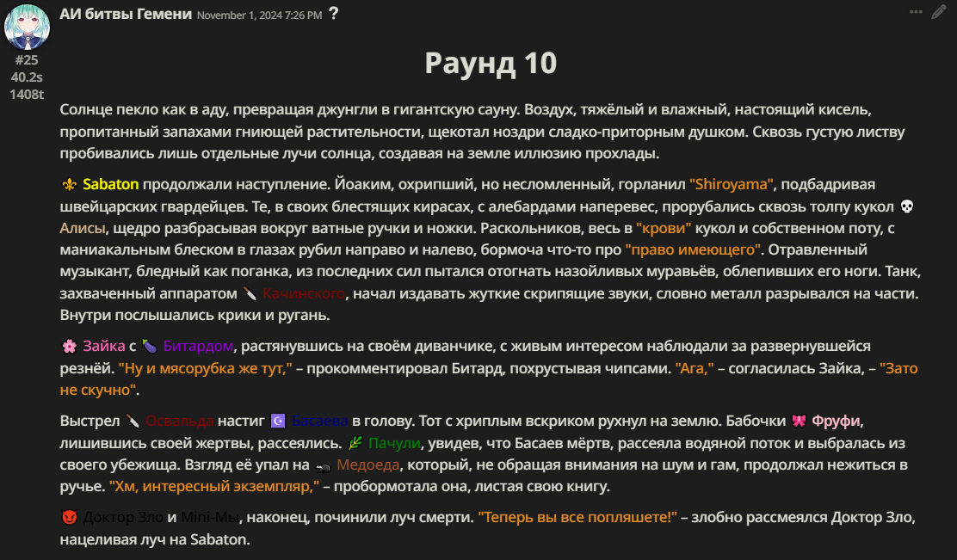
Task: Click the orange quote "крови"
Action: [664, 228]
